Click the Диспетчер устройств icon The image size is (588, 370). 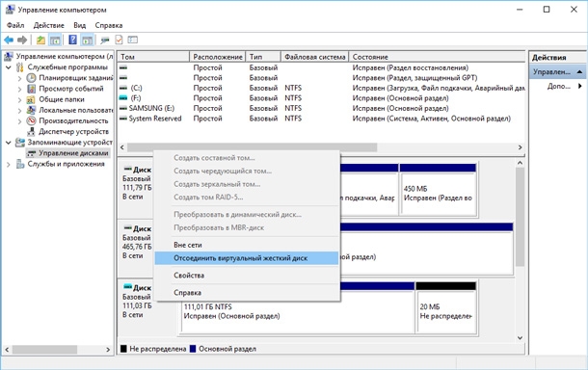click(x=31, y=132)
